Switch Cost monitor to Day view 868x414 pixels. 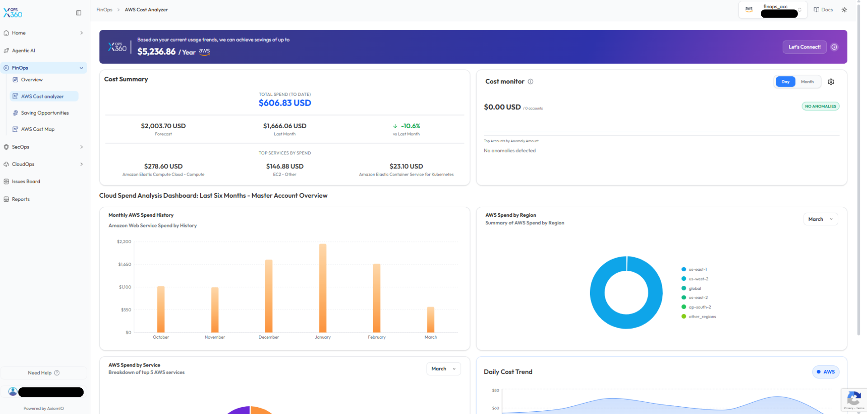pos(785,82)
